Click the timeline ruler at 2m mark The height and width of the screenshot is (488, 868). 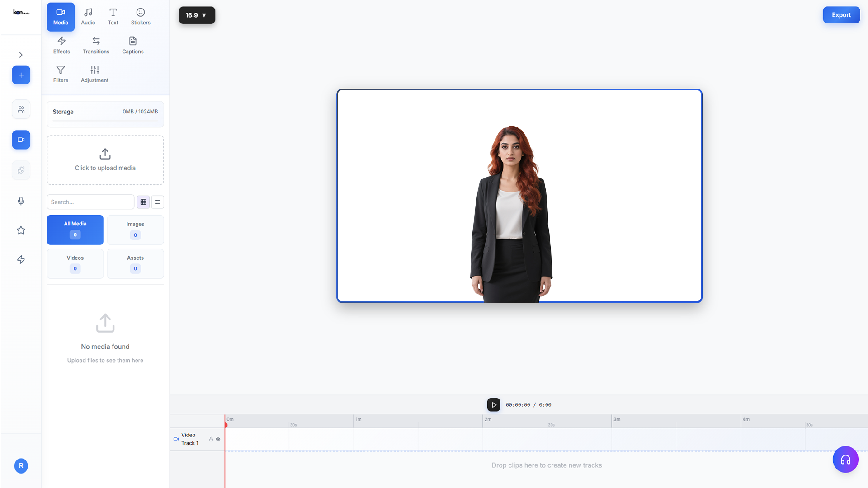point(483,421)
